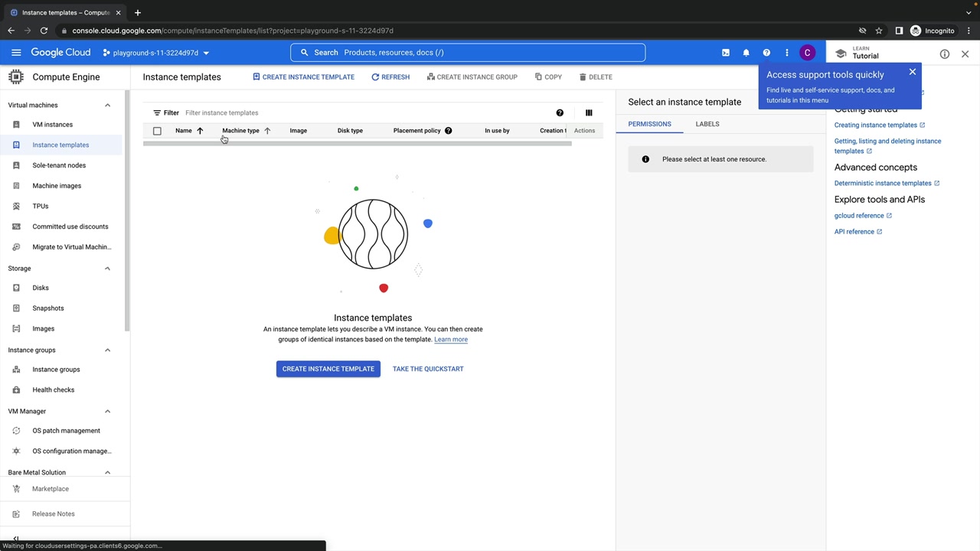Open the main navigation hamburger menu
980x551 pixels.
click(x=16, y=53)
